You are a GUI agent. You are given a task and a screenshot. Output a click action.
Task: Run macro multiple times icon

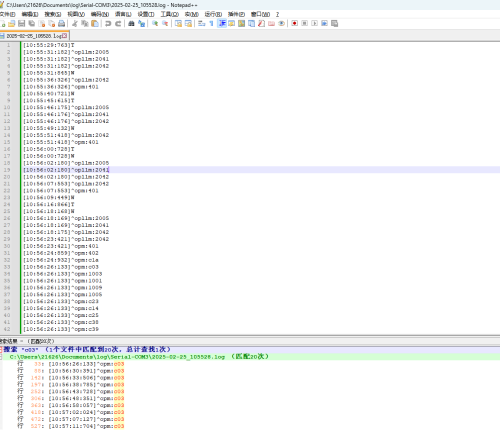(x=324, y=23)
